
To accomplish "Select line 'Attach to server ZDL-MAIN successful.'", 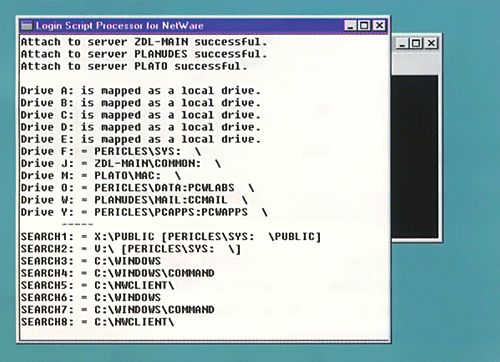I will tap(144, 42).
